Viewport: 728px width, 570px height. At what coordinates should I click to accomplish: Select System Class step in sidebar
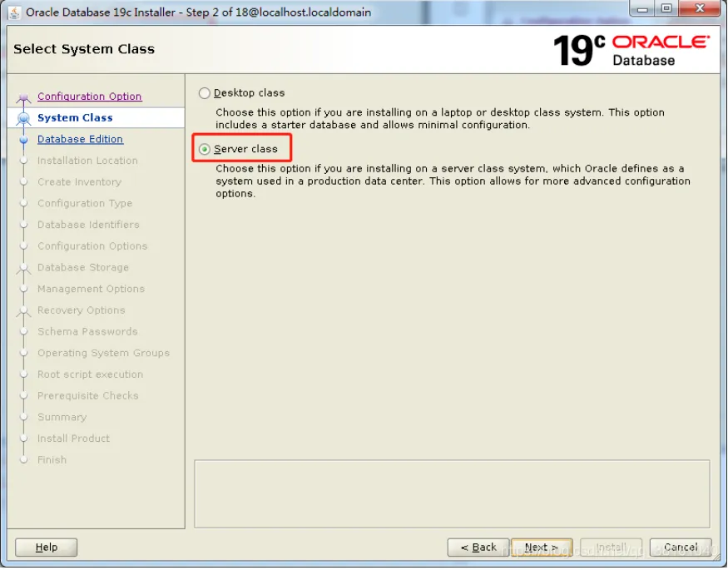(96, 118)
